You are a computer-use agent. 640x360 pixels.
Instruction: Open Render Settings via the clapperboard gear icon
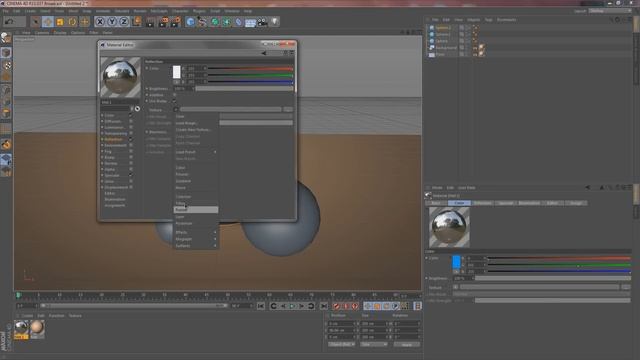176,22
